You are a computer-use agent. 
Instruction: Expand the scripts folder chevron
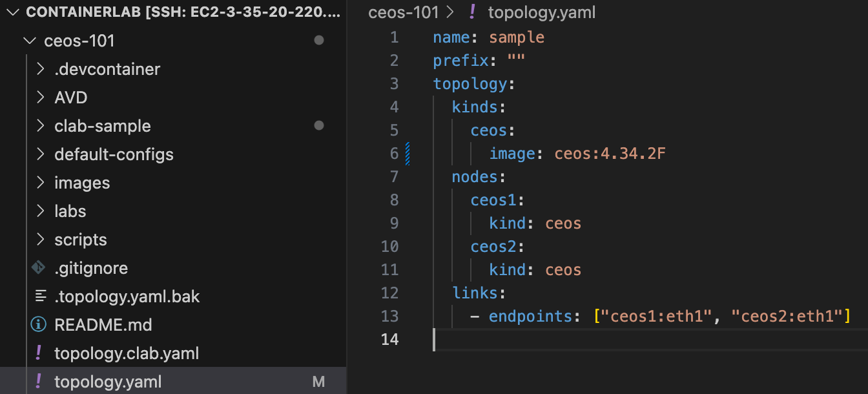41,240
